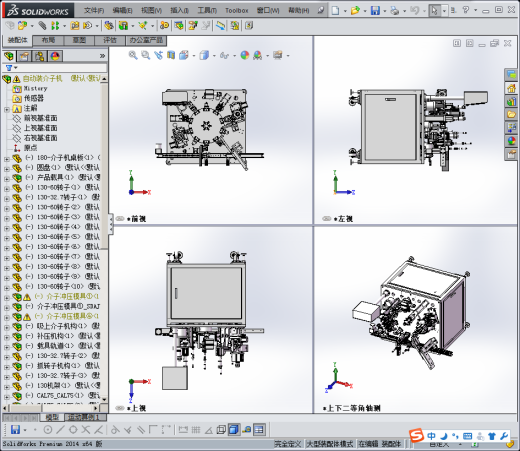Viewport: 520px width, 451px height.
Task: Click the sketch Line tool in bottom toolbar
Action: point(60,430)
